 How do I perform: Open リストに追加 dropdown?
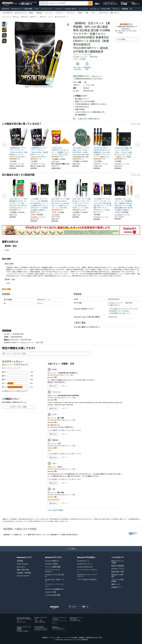tap(126, 39)
